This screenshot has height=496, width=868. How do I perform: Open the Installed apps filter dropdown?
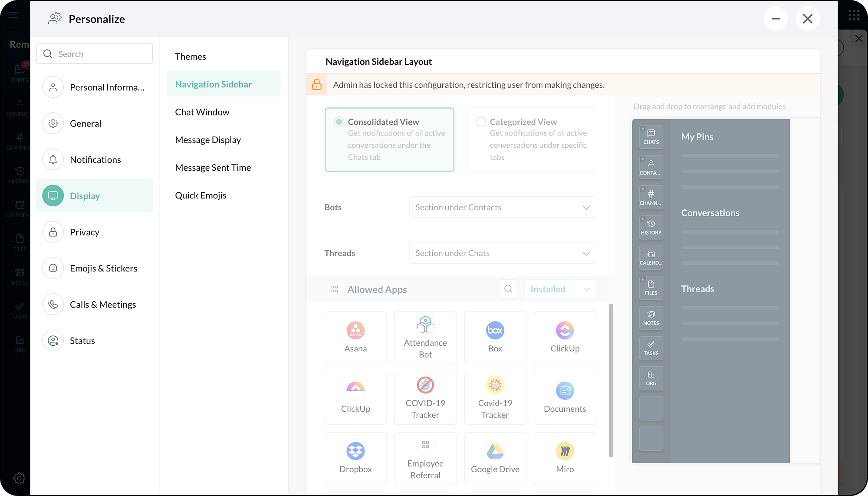560,289
